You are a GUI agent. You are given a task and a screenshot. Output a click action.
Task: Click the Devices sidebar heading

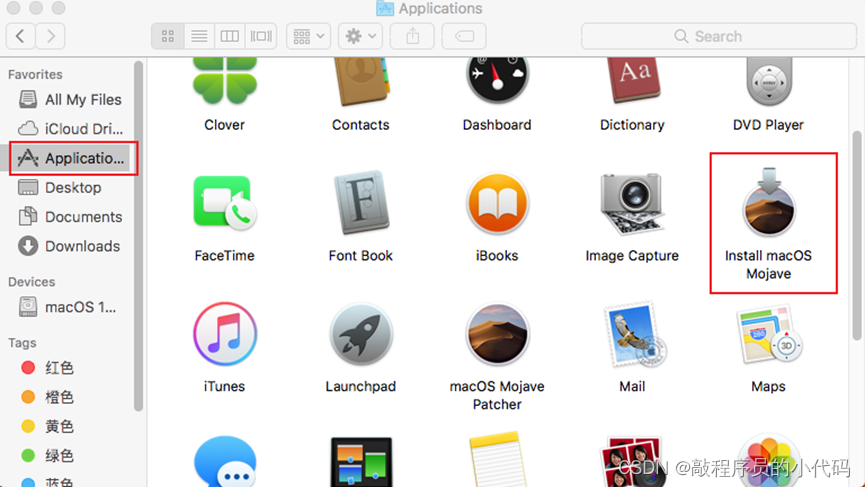coord(31,282)
